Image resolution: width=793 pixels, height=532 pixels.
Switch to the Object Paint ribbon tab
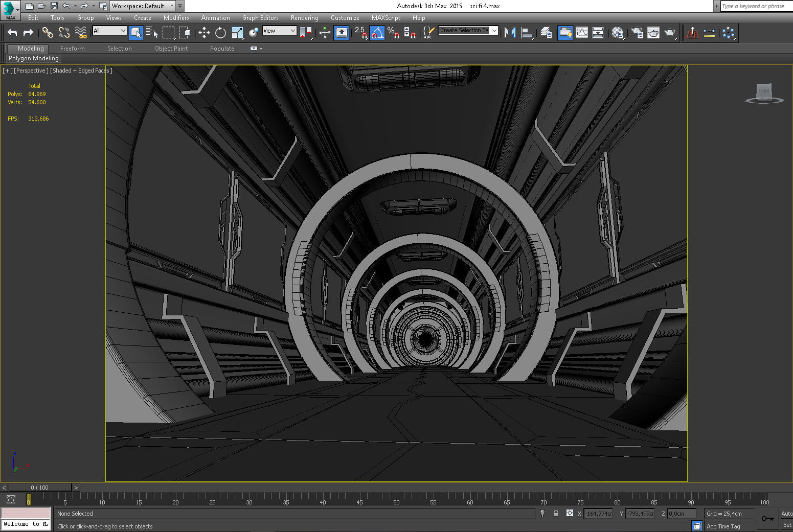pyautogui.click(x=171, y=49)
